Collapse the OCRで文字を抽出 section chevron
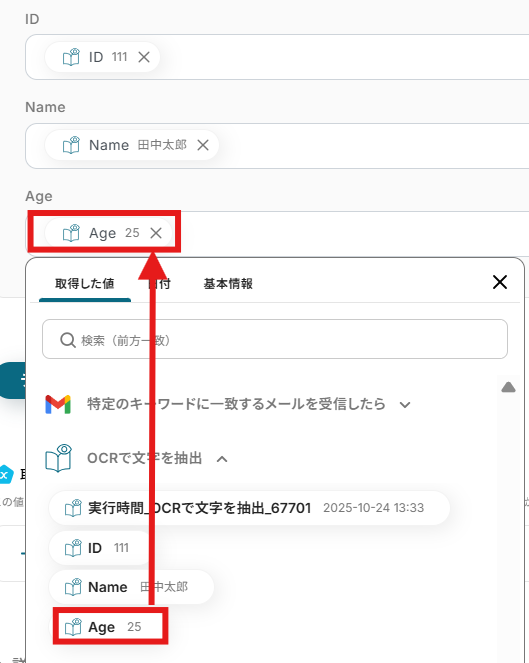The height and width of the screenshot is (663, 529). [x=222, y=459]
